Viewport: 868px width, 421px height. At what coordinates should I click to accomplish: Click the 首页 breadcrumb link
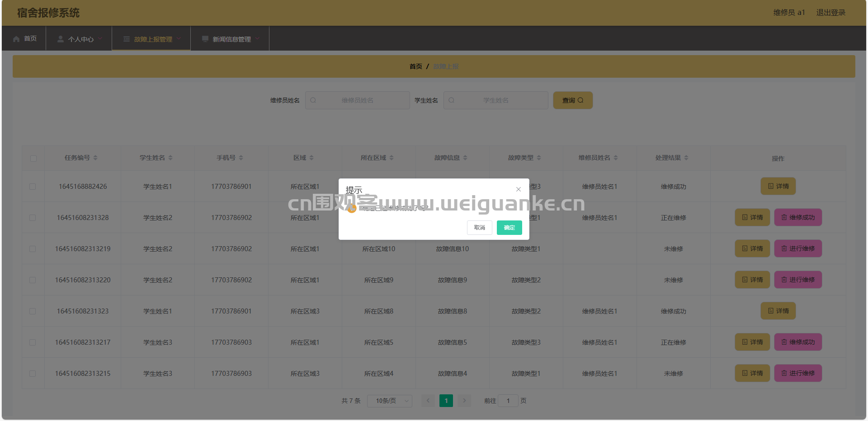[416, 66]
